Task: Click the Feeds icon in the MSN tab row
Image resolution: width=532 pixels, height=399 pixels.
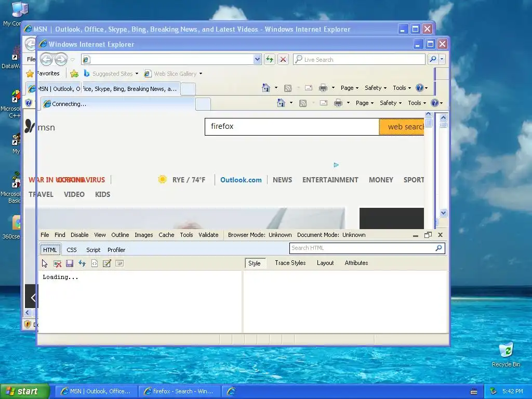Action: [x=288, y=88]
